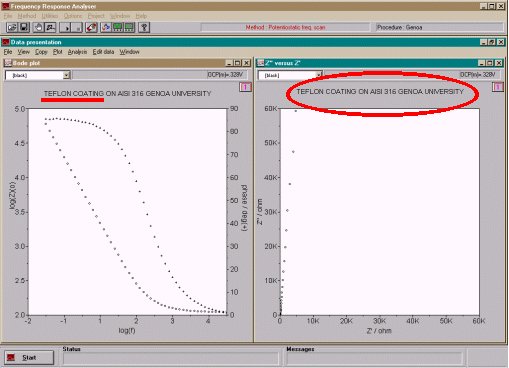Click the open file toolbar icon

[x=12, y=27]
